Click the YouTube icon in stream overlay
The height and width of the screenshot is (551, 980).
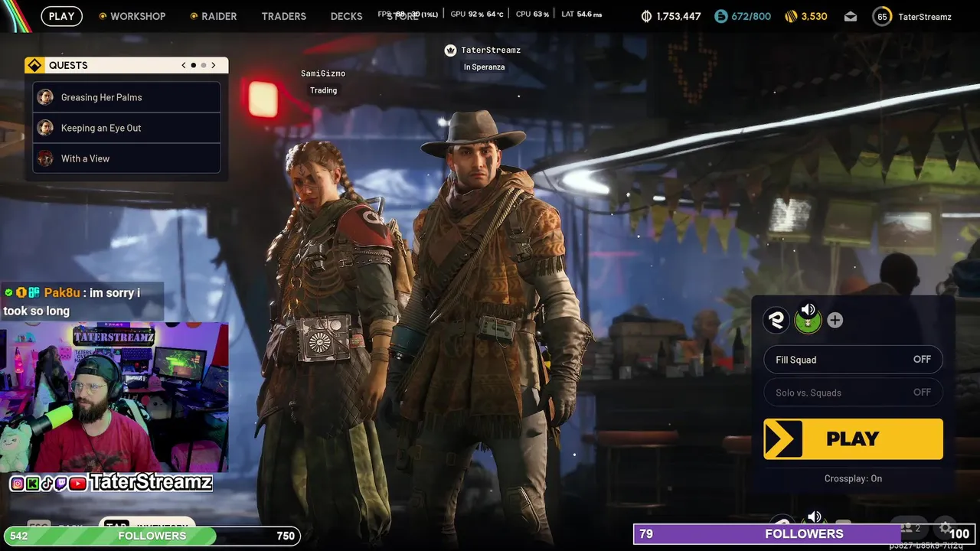tap(77, 484)
